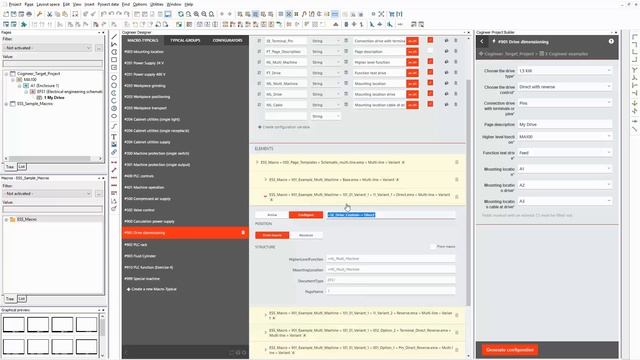Delete the Page_Templates element row

click(x=457, y=162)
